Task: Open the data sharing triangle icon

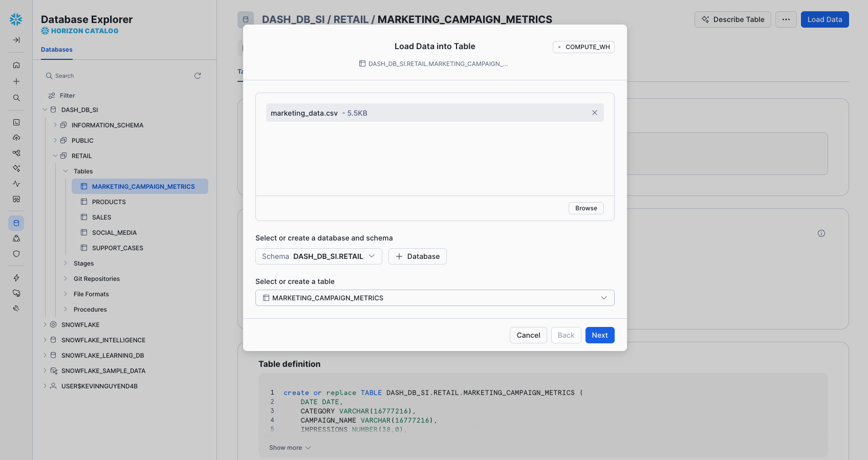Action: point(16,238)
